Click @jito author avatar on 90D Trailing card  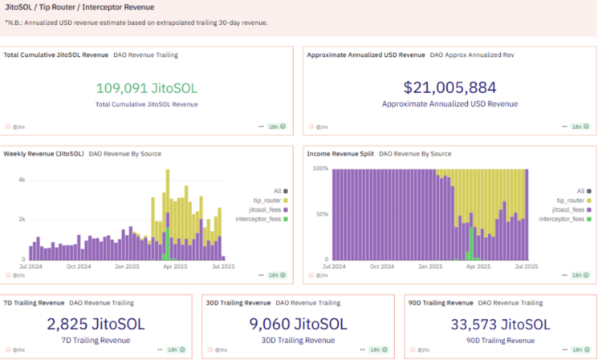point(413,350)
